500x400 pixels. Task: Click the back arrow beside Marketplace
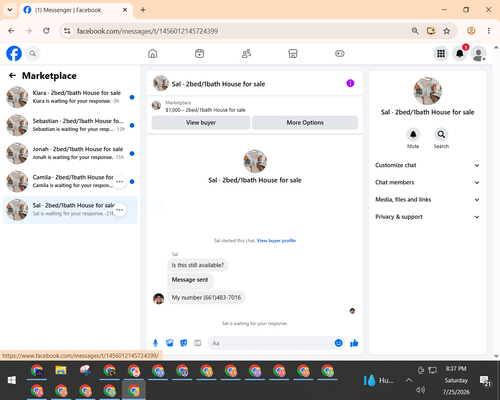tap(12, 76)
